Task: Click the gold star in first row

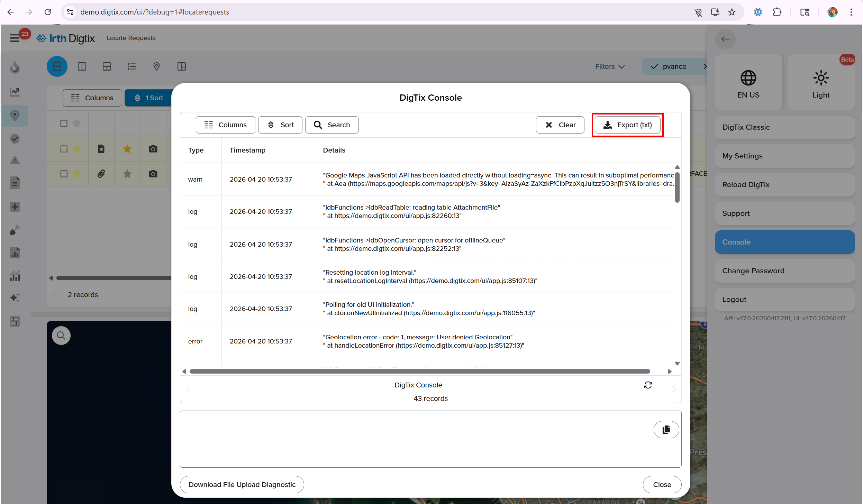Action: (x=127, y=149)
